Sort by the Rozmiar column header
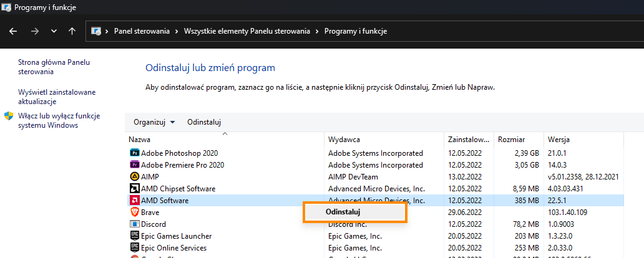 (x=519, y=140)
